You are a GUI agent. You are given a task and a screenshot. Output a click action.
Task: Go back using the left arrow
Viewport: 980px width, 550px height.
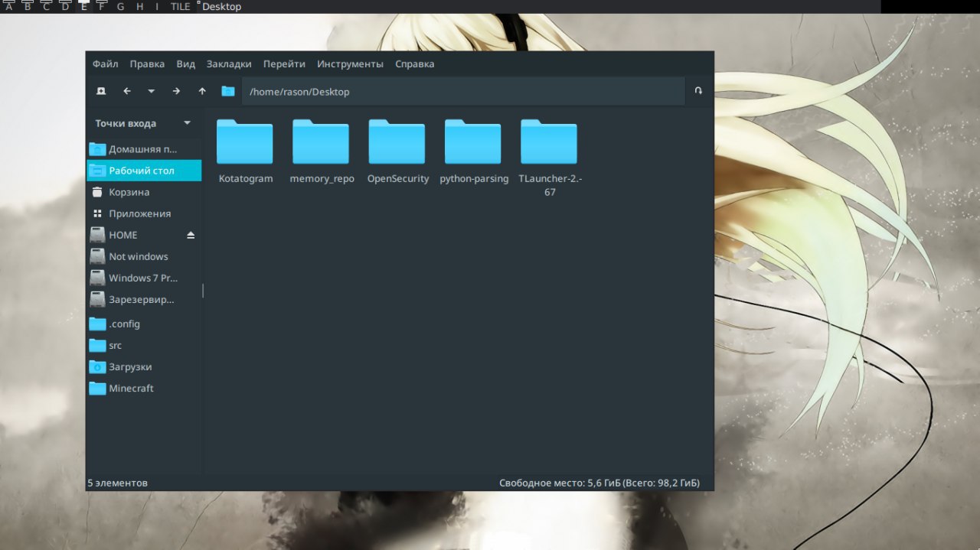click(x=127, y=91)
